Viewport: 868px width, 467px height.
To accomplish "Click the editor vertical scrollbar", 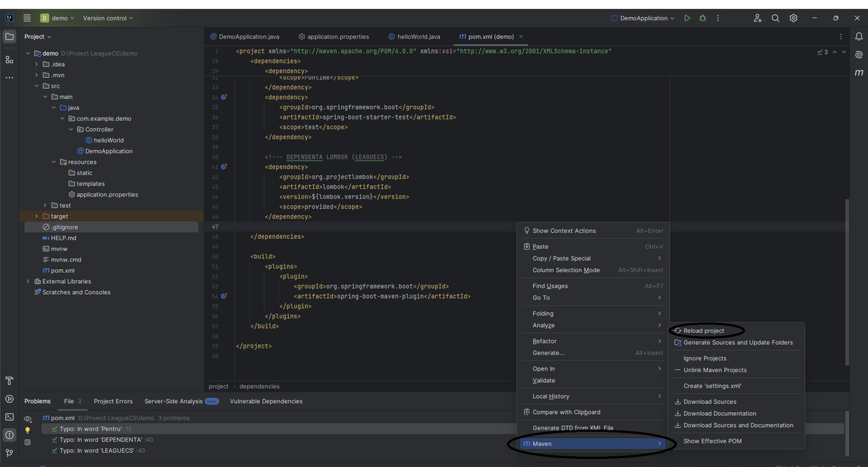I will pos(846,282).
